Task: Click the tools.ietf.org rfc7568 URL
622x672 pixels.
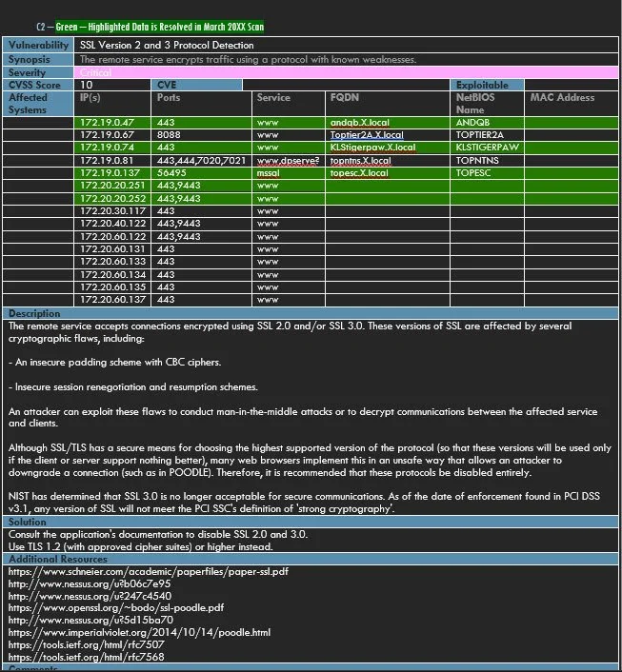Action: [87, 657]
